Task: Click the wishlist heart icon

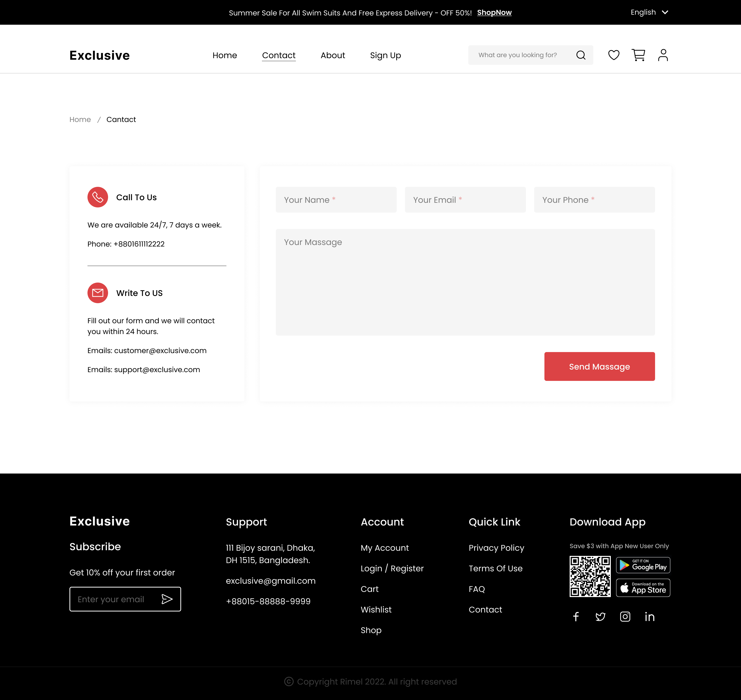Action: pyautogui.click(x=613, y=55)
